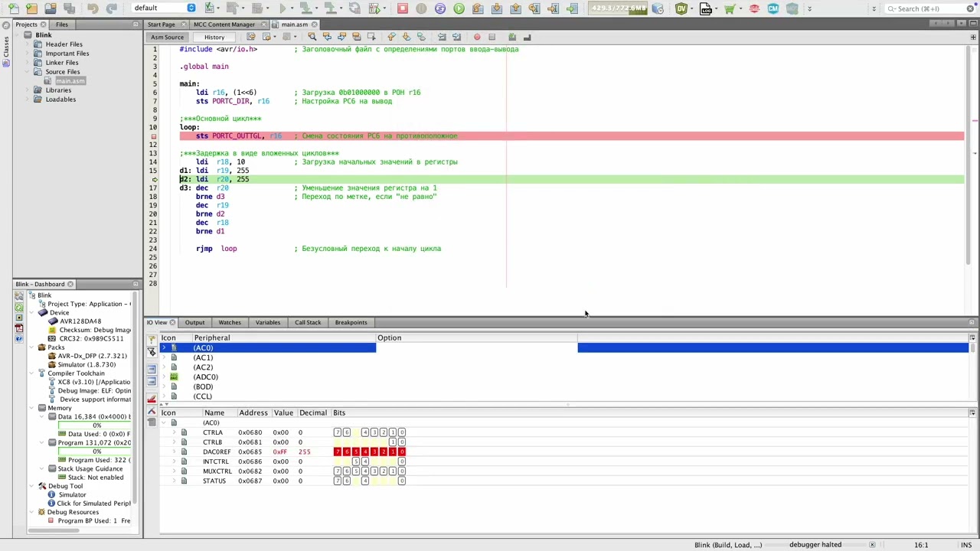The height and width of the screenshot is (551, 980).
Task: Click the blue CM Content Manager icon
Action: pos(773,8)
